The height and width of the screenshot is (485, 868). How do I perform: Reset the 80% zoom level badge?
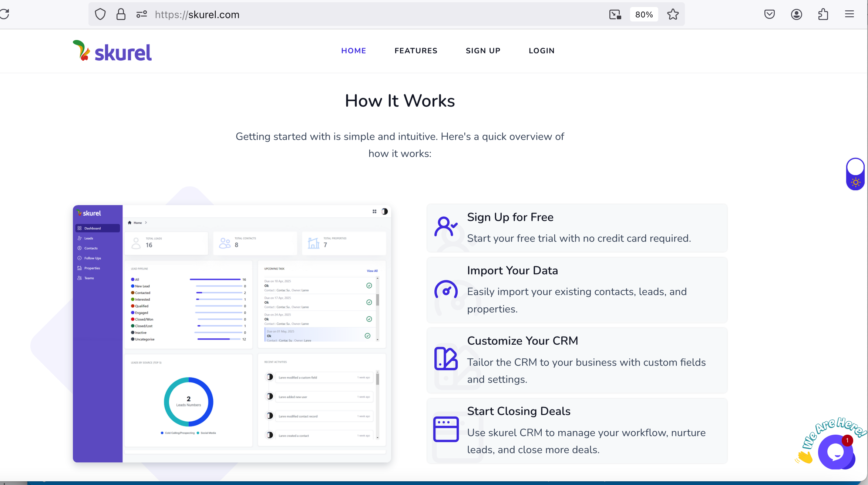tap(644, 14)
